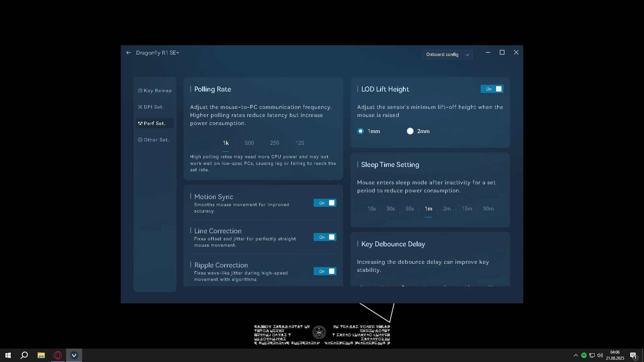
Task: Open the Key Remap sidebar section
Action: [155, 90]
